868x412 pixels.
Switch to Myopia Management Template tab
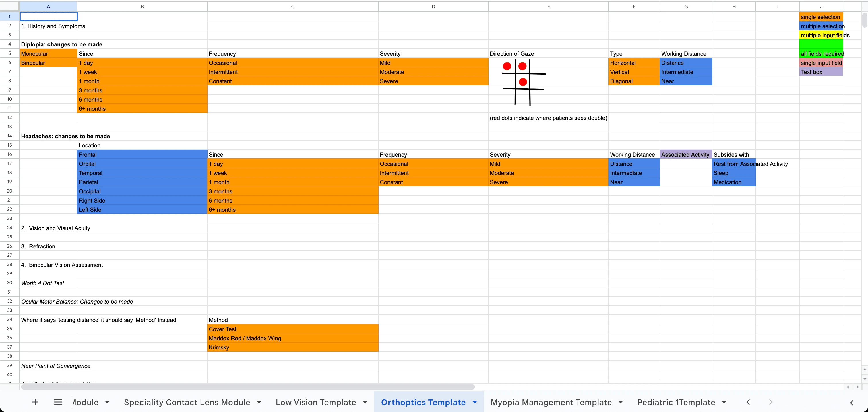pyautogui.click(x=551, y=402)
